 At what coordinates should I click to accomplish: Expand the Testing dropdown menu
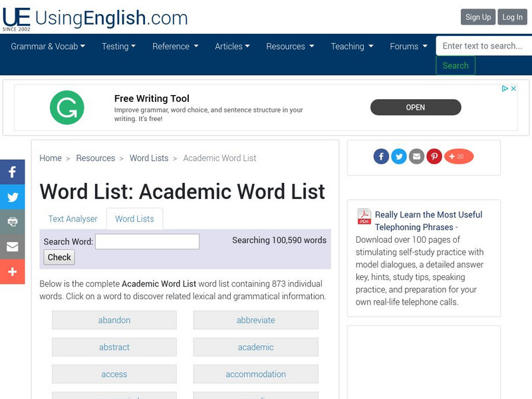118,47
